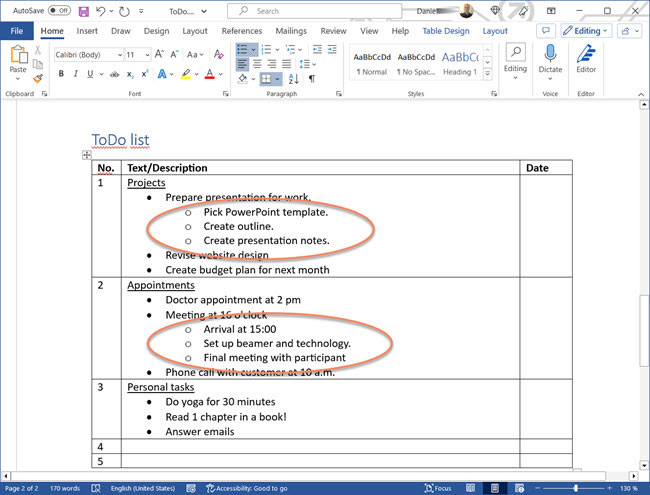Expand the numbering list dropdown arrow
Viewport: 650px width, 495px height.
pyautogui.click(x=277, y=50)
